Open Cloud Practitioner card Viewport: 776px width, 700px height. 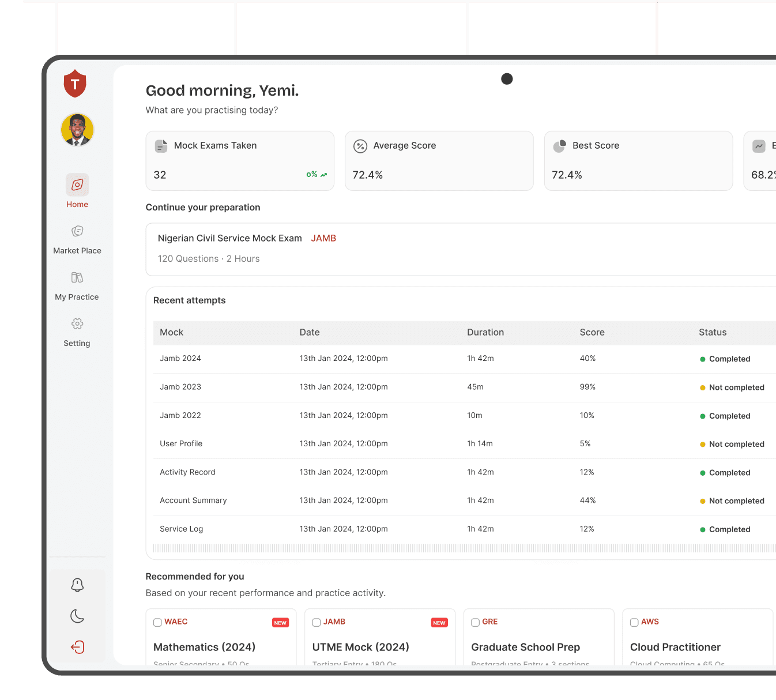[x=698, y=637]
